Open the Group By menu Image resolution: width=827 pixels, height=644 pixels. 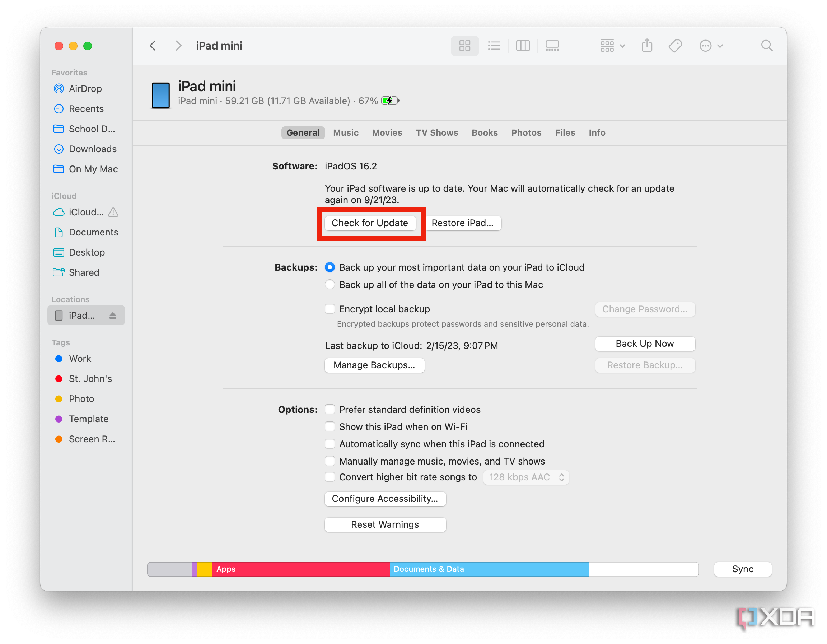[x=612, y=46]
